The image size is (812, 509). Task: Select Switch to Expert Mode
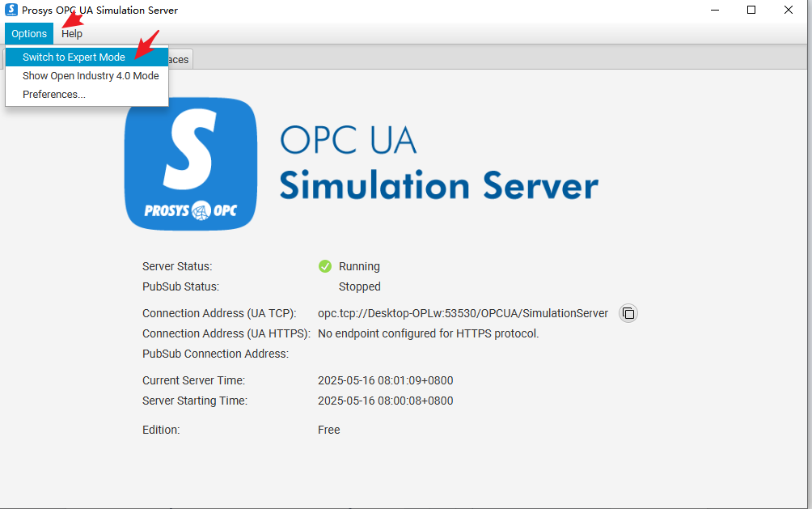pos(87,57)
